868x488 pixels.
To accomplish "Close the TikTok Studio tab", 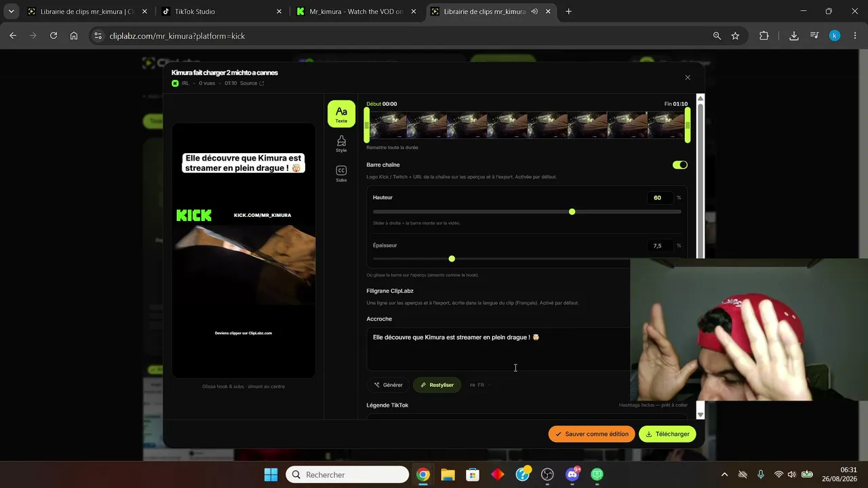I will 279,12.
